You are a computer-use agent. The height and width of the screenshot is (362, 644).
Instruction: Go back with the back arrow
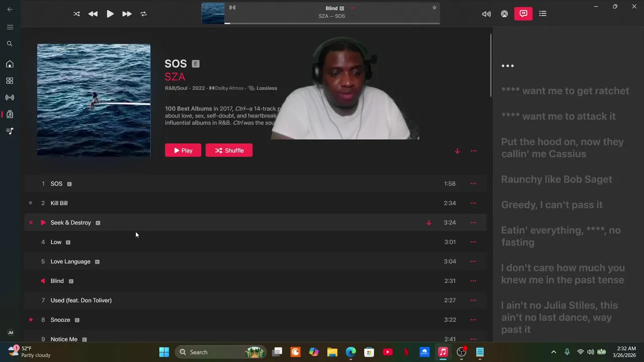point(10,9)
